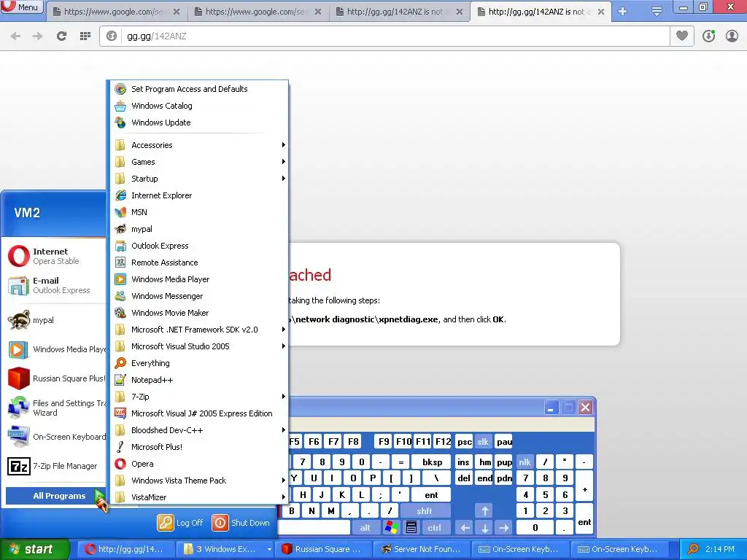Expand the VistaMizer submenu
Viewport: 747px width, 560px height.
[x=198, y=497]
